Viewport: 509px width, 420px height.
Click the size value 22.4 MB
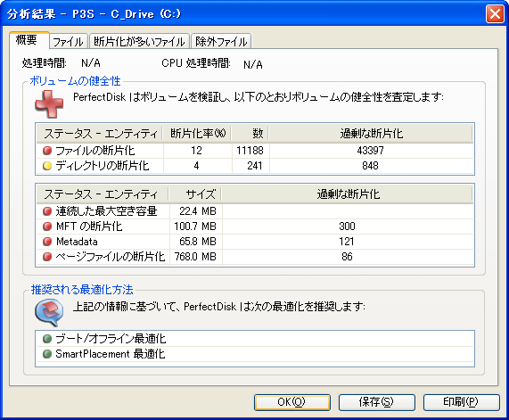(198, 211)
